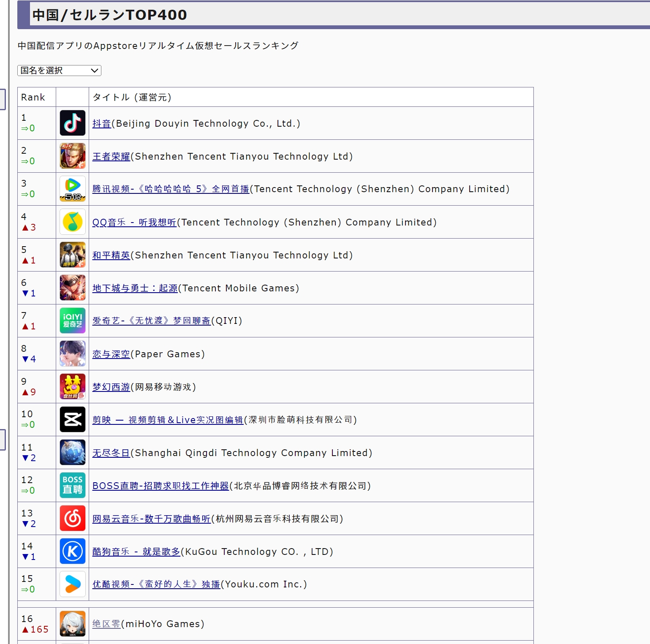
Task: Click the miHoYo Games publisher text
Action: (163, 624)
